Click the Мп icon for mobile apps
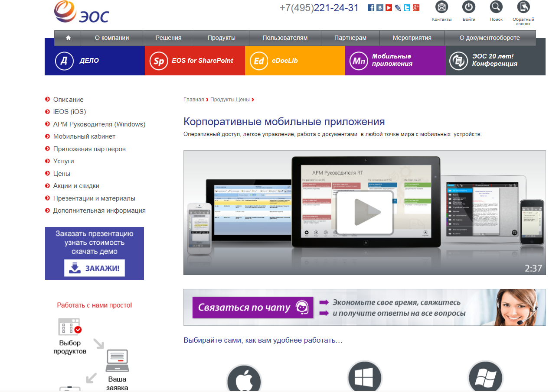The image size is (559, 392). click(x=359, y=61)
